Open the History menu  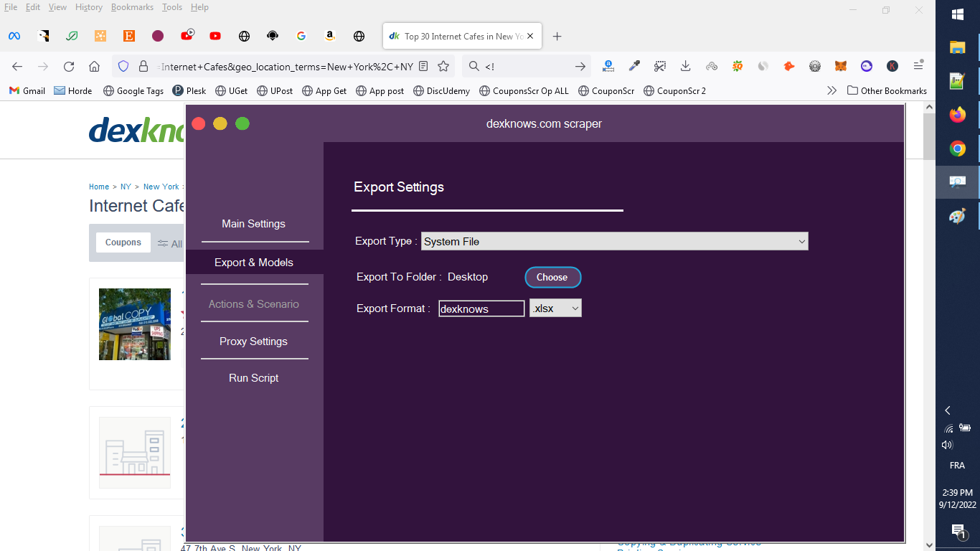[x=89, y=7]
